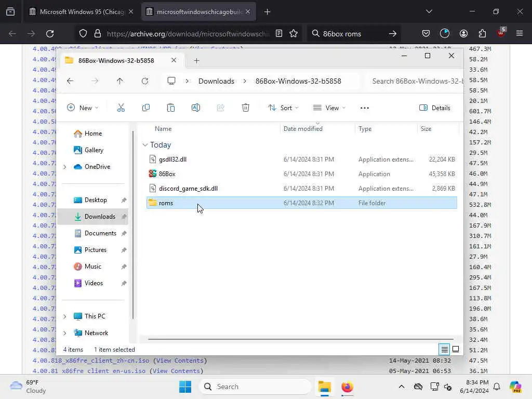Image resolution: width=532 pixels, height=399 pixels.
Task: Click the Firefox search box with 86box roms
Action: point(353,34)
